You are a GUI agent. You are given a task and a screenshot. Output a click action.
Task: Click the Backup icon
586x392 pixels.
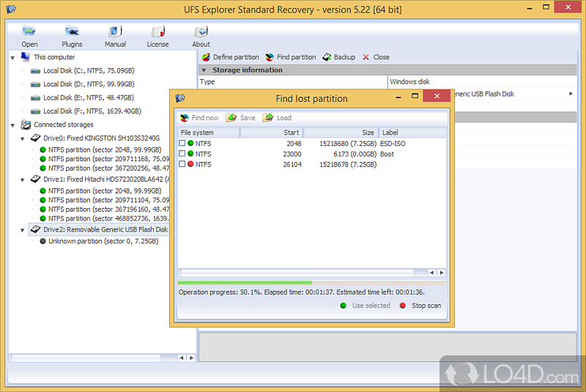[x=327, y=57]
